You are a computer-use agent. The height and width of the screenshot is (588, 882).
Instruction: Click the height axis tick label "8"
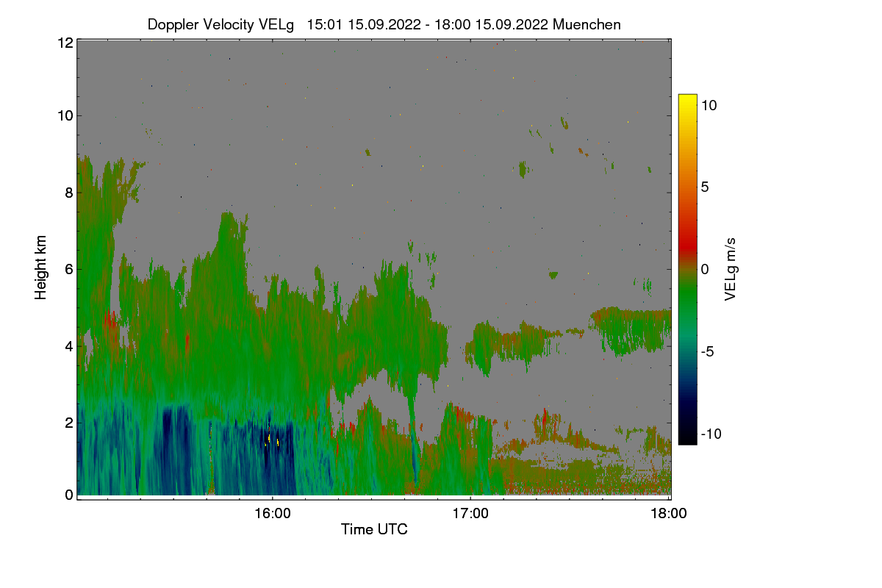[68, 193]
